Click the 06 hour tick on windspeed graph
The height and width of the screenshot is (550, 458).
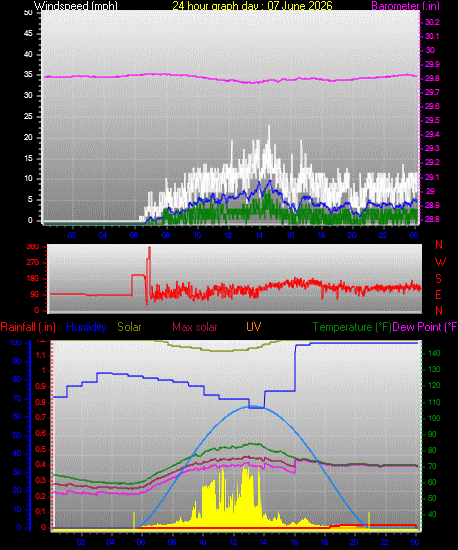(x=134, y=235)
